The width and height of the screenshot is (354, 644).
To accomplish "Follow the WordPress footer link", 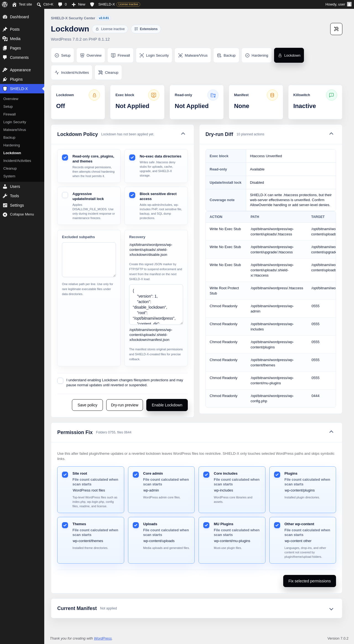I will [x=103, y=638].
